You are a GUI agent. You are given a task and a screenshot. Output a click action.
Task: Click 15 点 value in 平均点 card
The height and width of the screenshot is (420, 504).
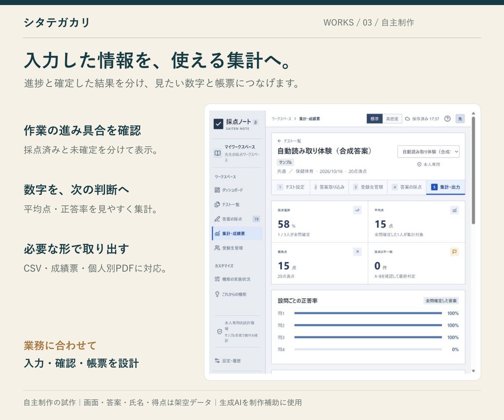click(383, 224)
